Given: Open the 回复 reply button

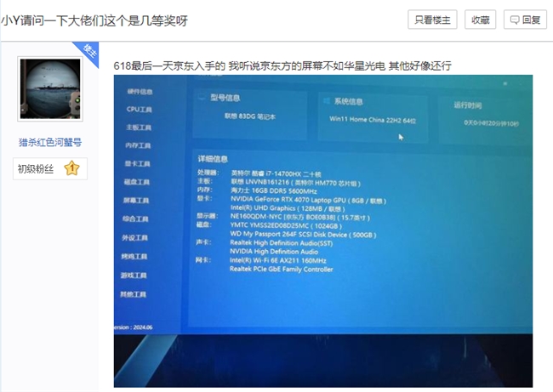Looking at the screenshot, I should click(x=525, y=20).
